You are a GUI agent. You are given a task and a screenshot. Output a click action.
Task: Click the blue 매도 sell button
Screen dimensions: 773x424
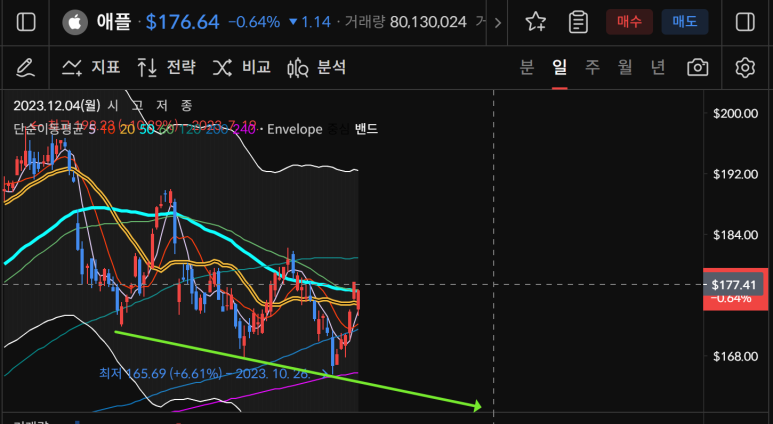point(685,22)
